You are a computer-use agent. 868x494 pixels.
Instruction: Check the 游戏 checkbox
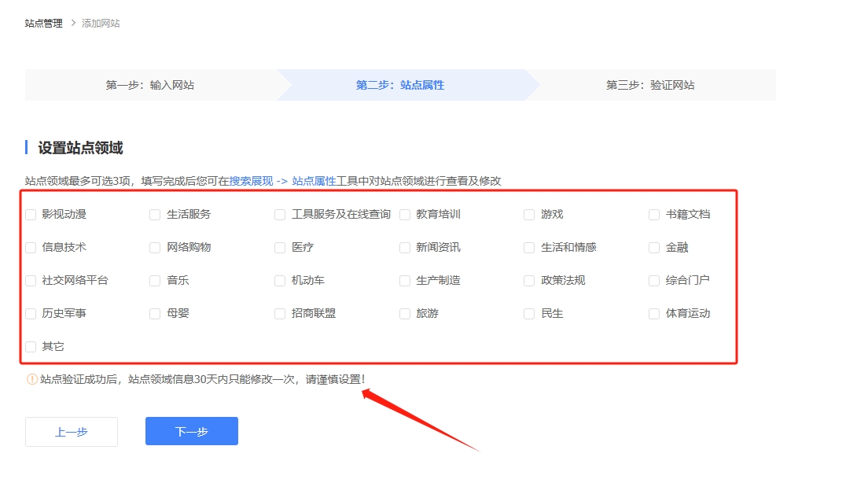coord(529,214)
